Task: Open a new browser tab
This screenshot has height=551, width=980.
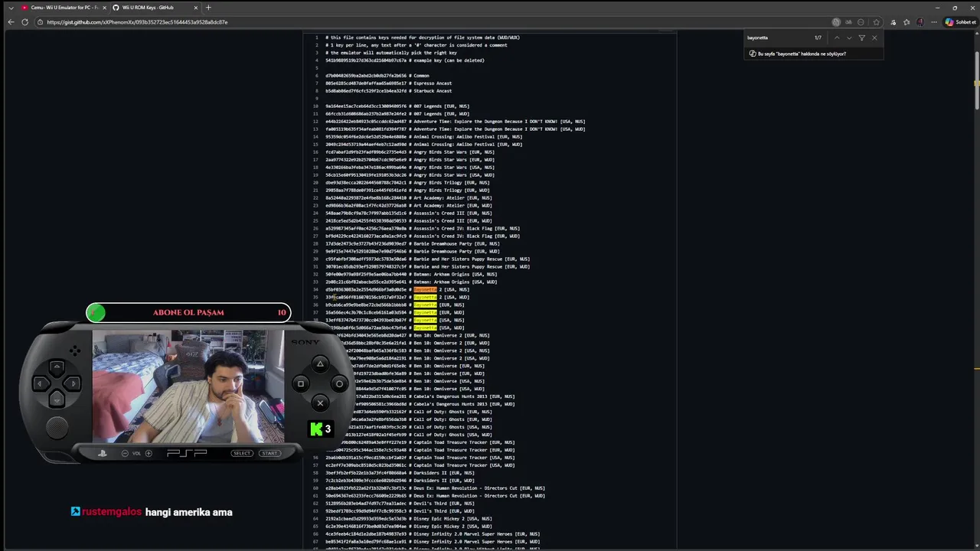Action: click(x=208, y=8)
